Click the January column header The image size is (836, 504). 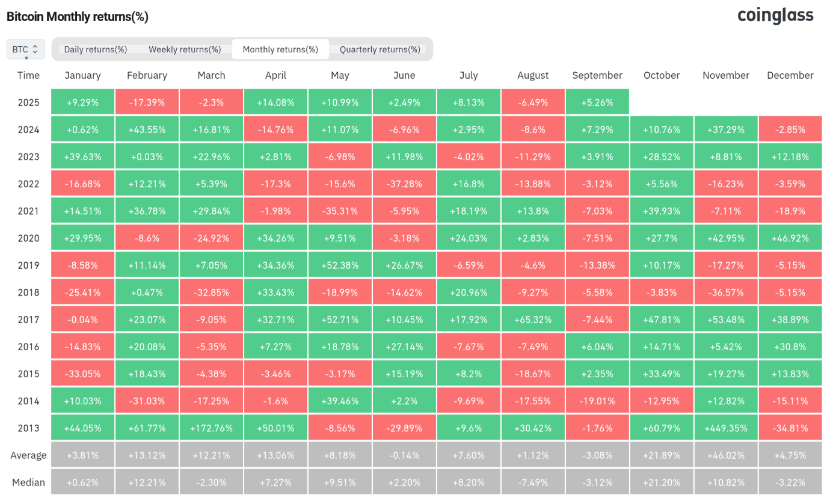tap(82, 75)
